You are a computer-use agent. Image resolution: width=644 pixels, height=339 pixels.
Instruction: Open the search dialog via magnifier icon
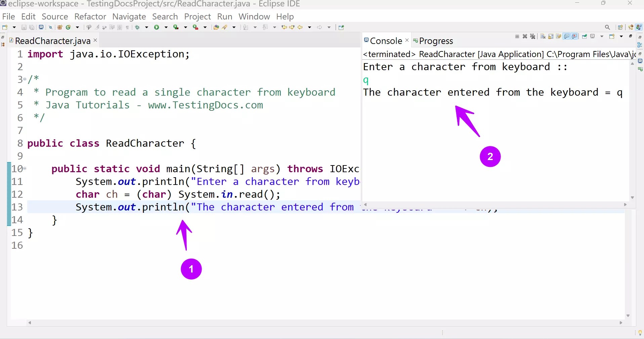607,27
